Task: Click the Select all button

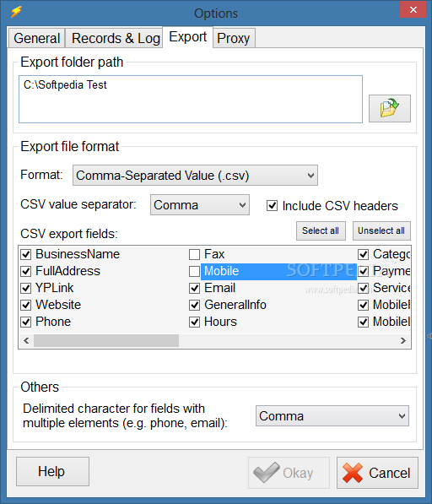Action: pyautogui.click(x=321, y=230)
